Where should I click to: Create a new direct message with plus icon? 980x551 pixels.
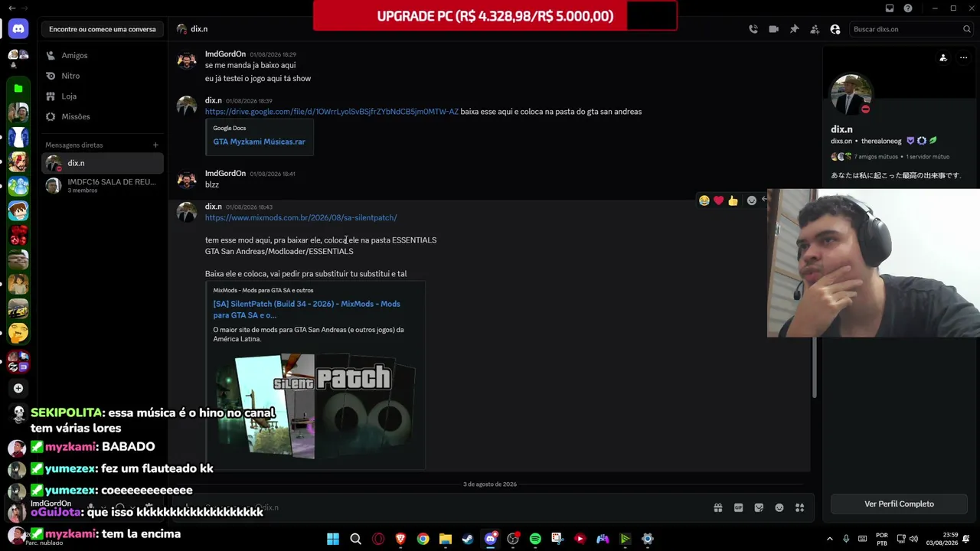tap(155, 145)
